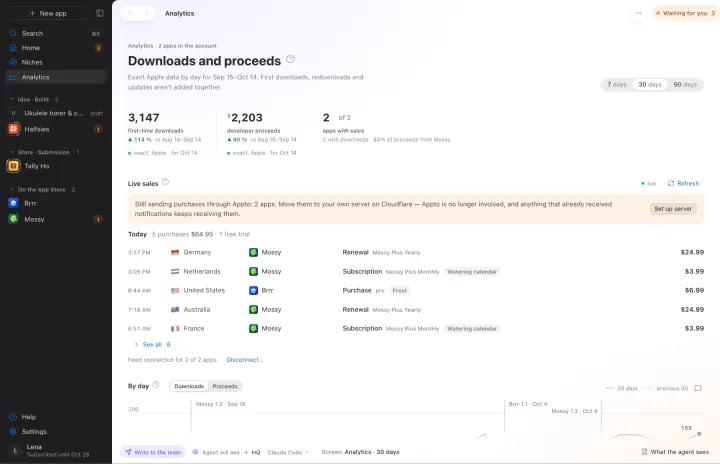Image resolution: width=720 pixels, height=464 pixels.
Task: Click the 3,147 first-time downloads figure
Action: [x=144, y=118]
